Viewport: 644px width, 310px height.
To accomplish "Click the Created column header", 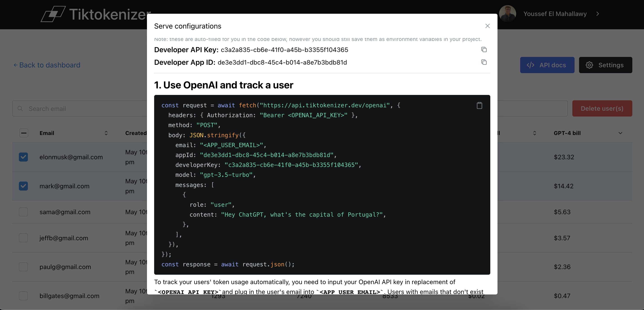I will (x=136, y=133).
